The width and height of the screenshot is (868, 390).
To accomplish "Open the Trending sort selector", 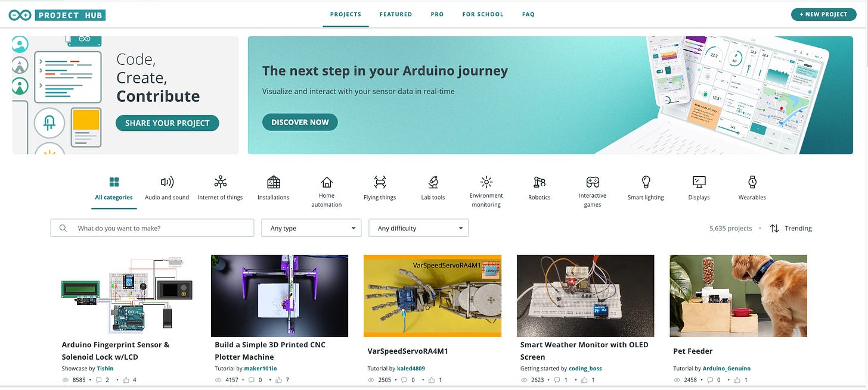I will click(x=791, y=228).
